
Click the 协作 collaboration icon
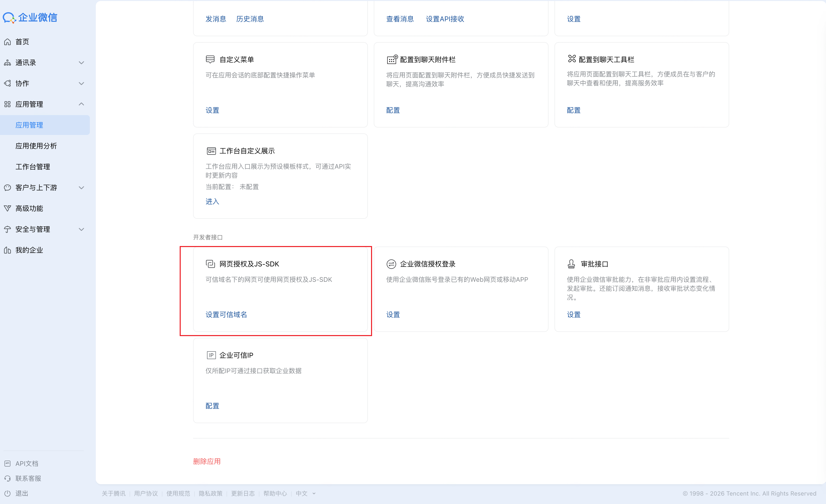click(7, 83)
